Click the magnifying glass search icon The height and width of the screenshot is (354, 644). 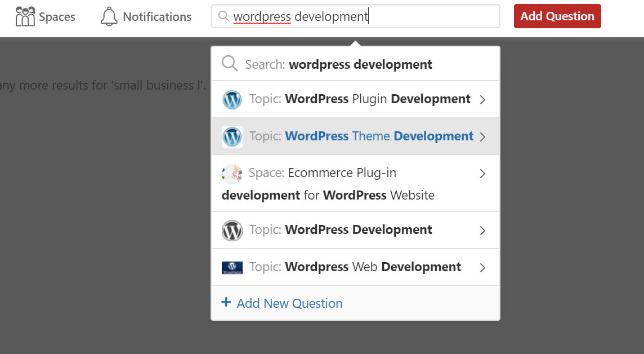pyautogui.click(x=230, y=63)
